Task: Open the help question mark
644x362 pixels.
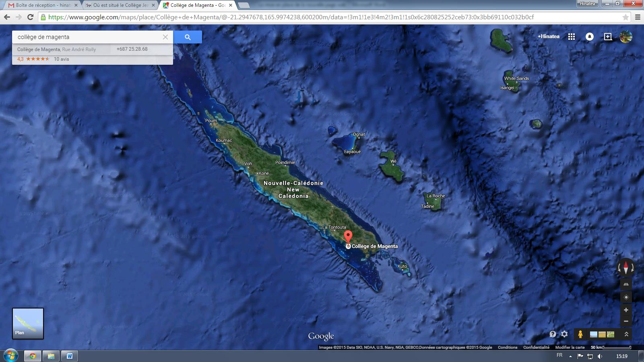Action: (x=553, y=334)
